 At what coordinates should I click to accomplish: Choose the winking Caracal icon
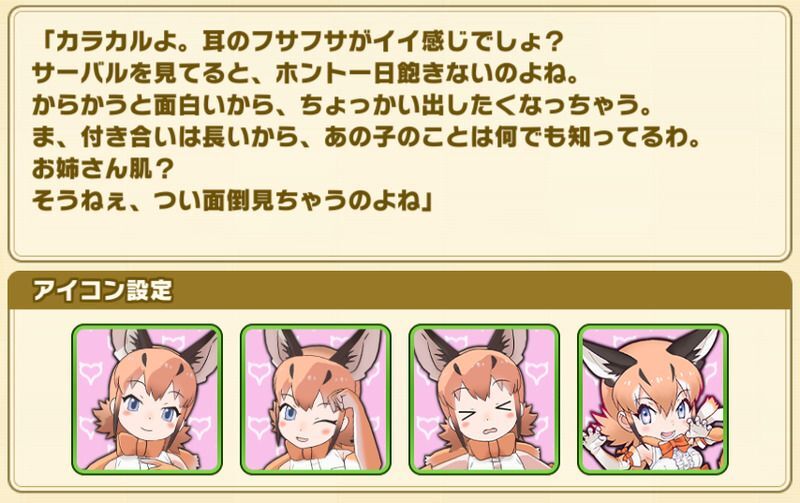click(315, 399)
